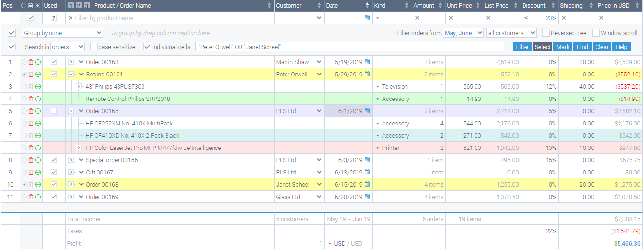The width and height of the screenshot is (644, 249).
Task: Click the search expression input field
Action: (350, 47)
